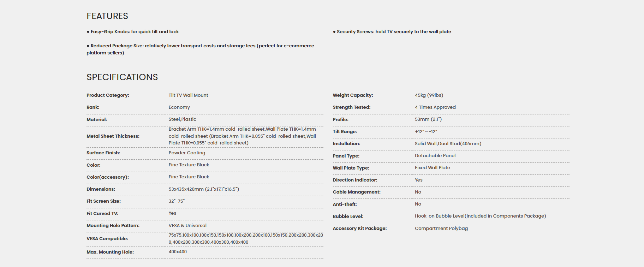This screenshot has width=644, height=267.
Task: Select the Compartment Polybag value
Action: pos(441,229)
